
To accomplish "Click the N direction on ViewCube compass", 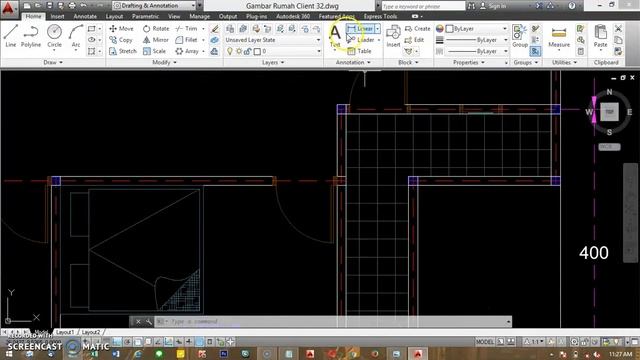I will (x=609, y=92).
